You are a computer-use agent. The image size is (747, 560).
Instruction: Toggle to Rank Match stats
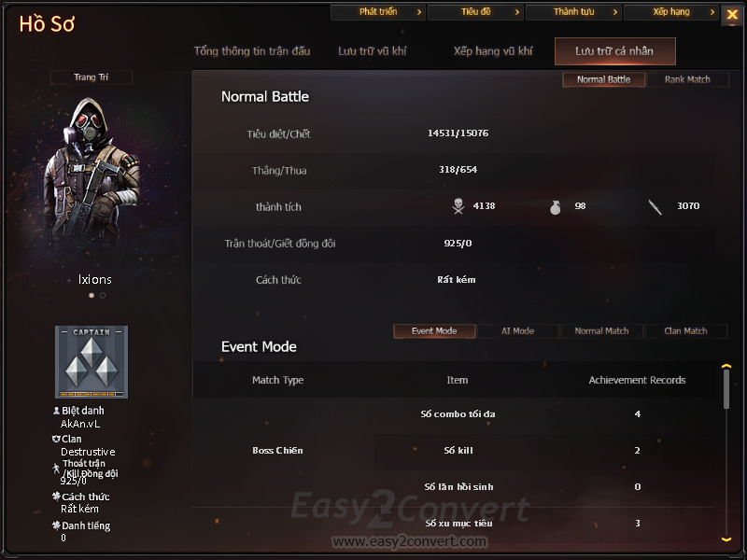point(687,79)
